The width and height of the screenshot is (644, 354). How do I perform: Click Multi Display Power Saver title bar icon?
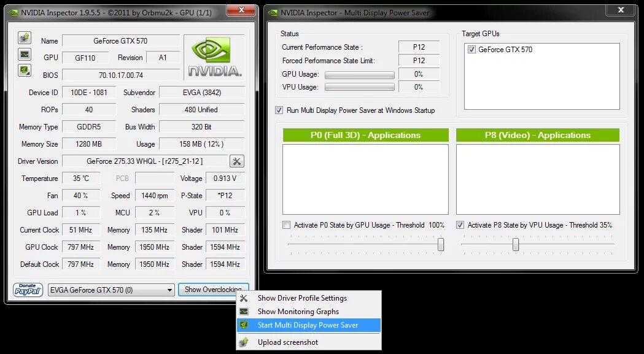(273, 13)
